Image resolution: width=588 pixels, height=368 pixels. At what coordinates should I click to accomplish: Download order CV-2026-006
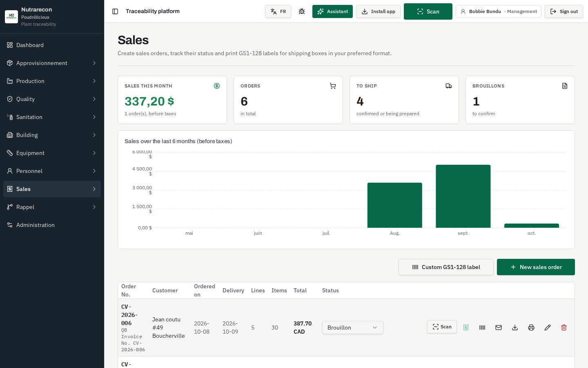[515, 328]
